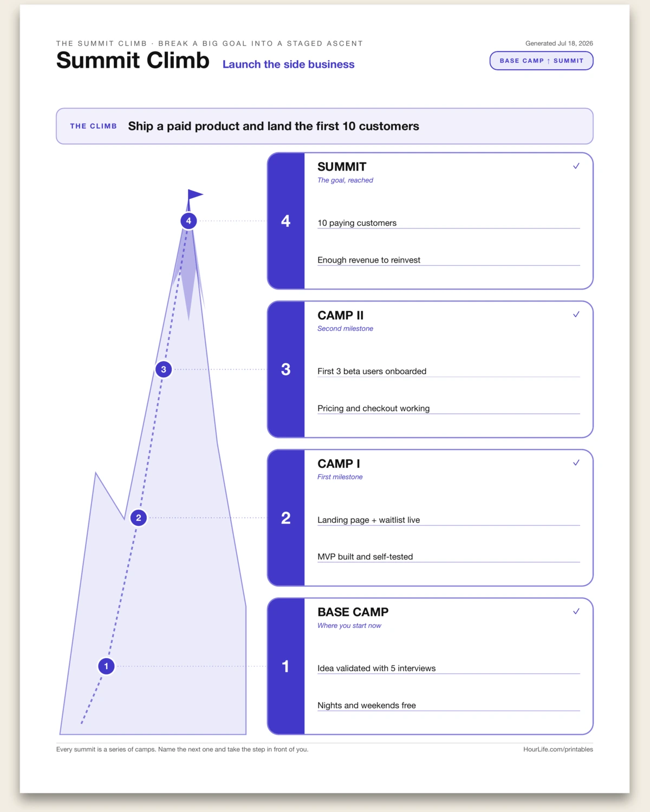Click the Landing page + waitlist live line
The image size is (650, 812).
[x=448, y=520]
